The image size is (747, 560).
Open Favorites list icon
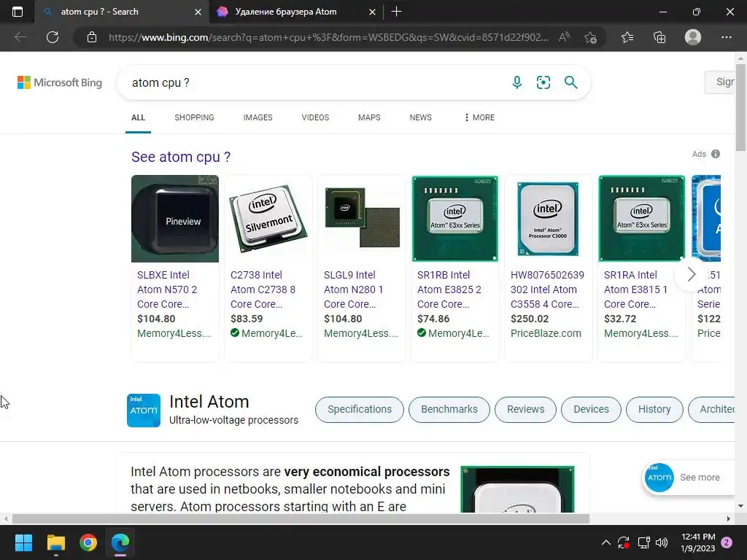coord(627,37)
